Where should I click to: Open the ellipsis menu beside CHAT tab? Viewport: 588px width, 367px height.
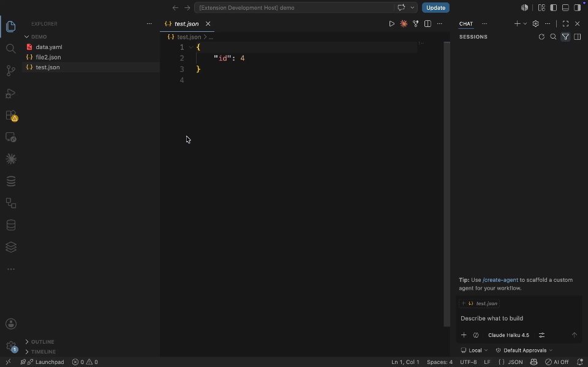(x=484, y=24)
